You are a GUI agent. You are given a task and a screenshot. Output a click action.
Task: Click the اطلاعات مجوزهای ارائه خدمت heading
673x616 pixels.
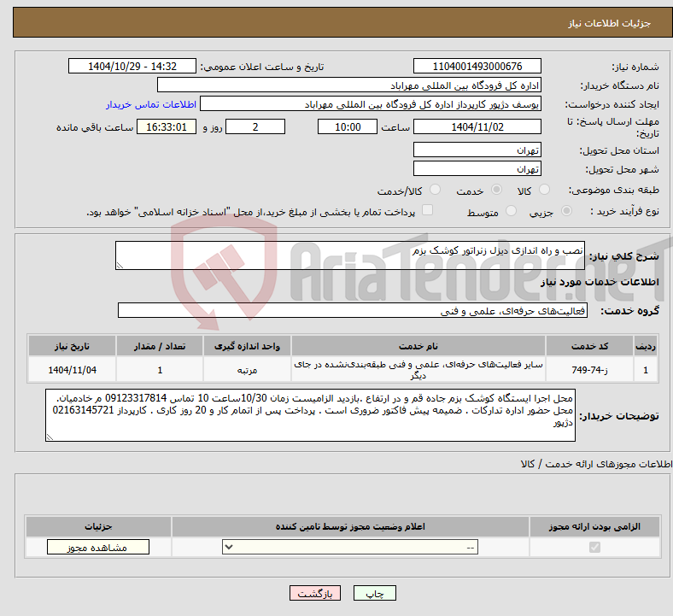coord(596,464)
